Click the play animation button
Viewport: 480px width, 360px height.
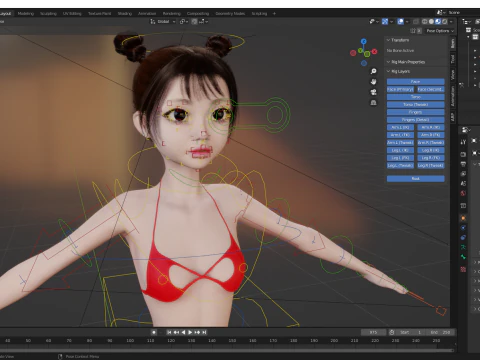click(x=190, y=332)
